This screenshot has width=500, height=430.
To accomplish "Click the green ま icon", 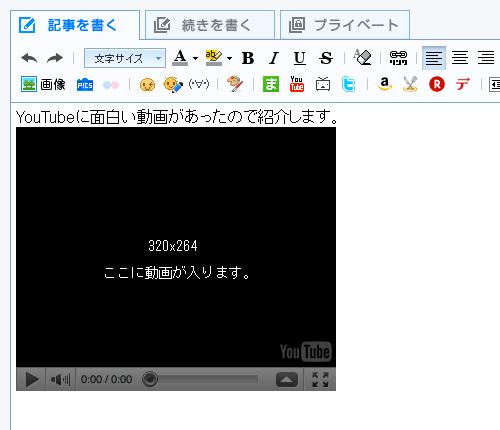I will pyautogui.click(x=271, y=84).
